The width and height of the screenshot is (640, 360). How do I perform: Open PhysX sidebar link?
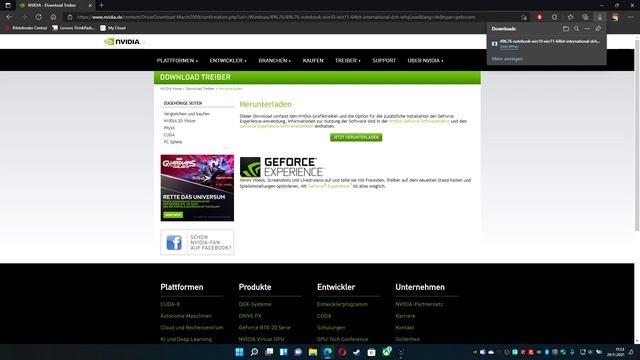[169, 128]
